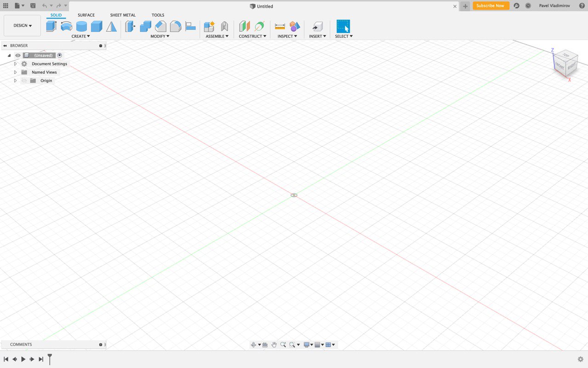Select the Extrude tool
The width and height of the screenshot is (588, 368).
51,26
